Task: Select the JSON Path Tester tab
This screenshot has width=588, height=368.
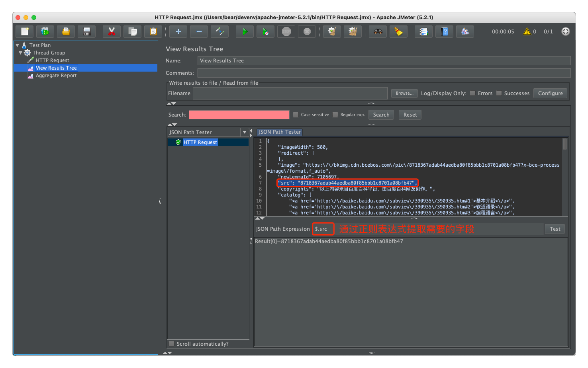Action: 280,132
